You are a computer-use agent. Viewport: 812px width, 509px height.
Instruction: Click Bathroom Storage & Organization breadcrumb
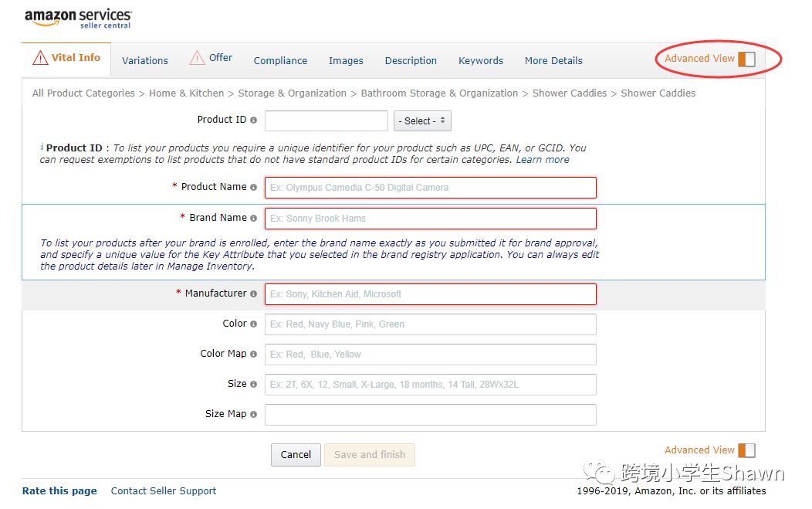439,93
